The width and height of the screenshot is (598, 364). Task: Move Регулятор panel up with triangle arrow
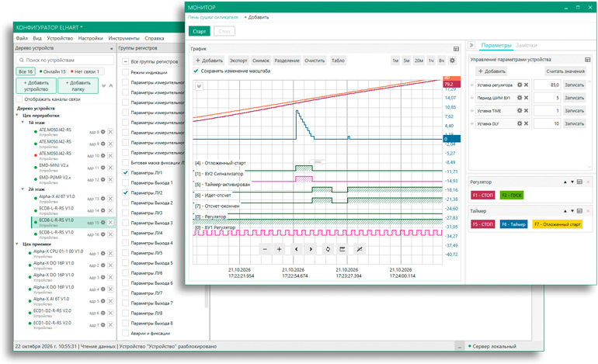tap(565, 182)
